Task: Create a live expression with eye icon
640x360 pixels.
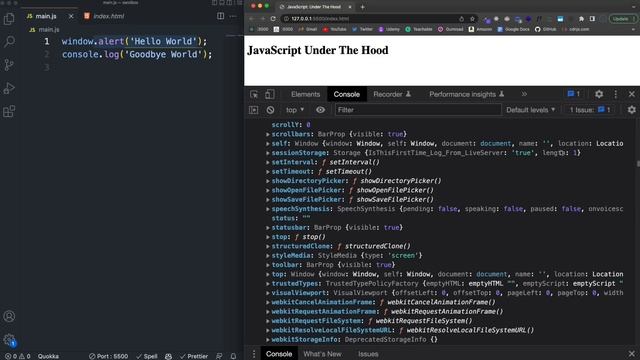Action: click(x=320, y=110)
